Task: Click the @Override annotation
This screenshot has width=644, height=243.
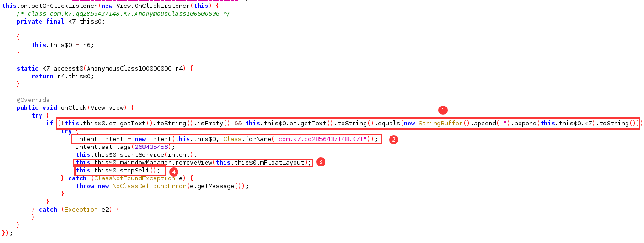Action: pyautogui.click(x=33, y=100)
